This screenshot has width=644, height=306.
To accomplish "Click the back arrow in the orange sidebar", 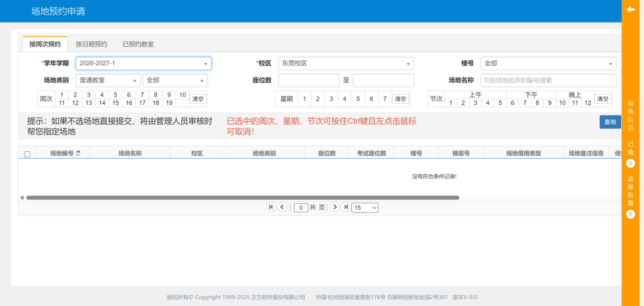I will (630, 10).
